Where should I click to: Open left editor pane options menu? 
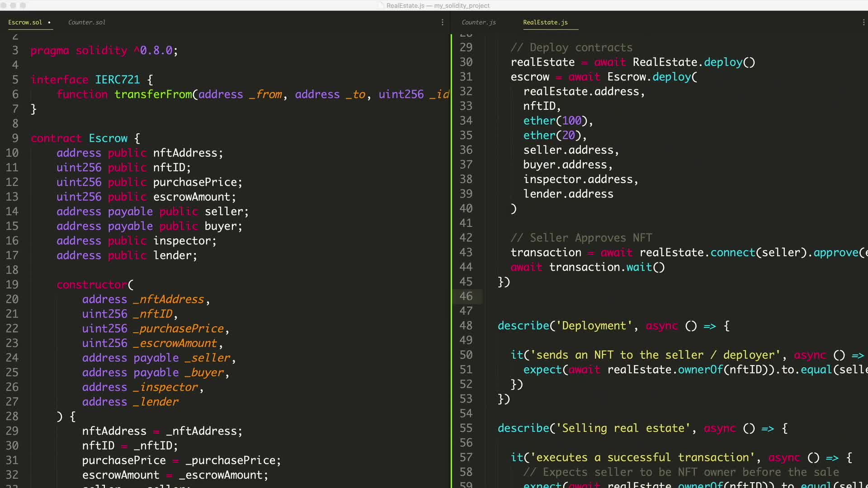click(442, 22)
